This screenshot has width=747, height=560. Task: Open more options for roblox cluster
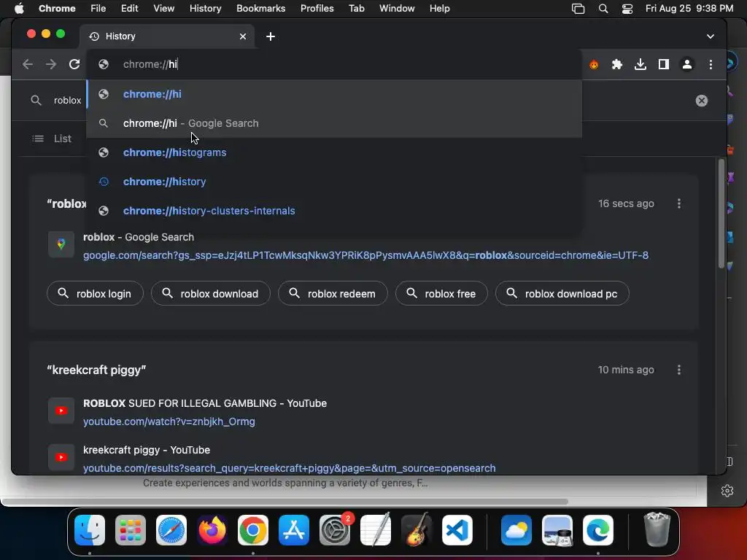tap(679, 204)
